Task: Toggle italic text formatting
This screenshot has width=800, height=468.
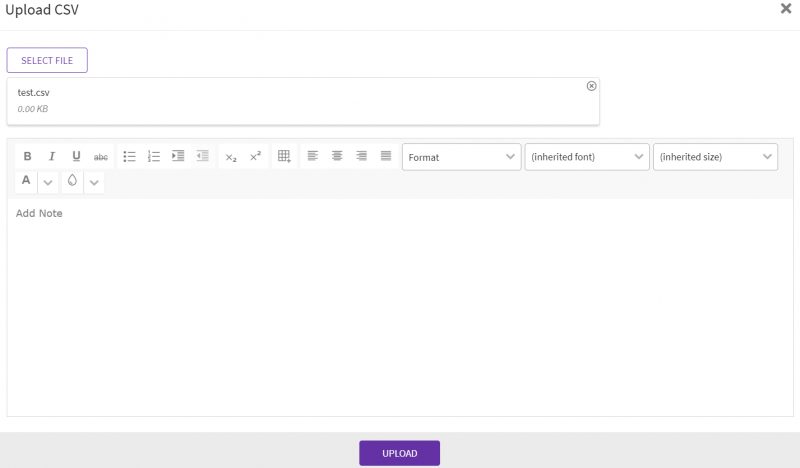Action: [52, 156]
